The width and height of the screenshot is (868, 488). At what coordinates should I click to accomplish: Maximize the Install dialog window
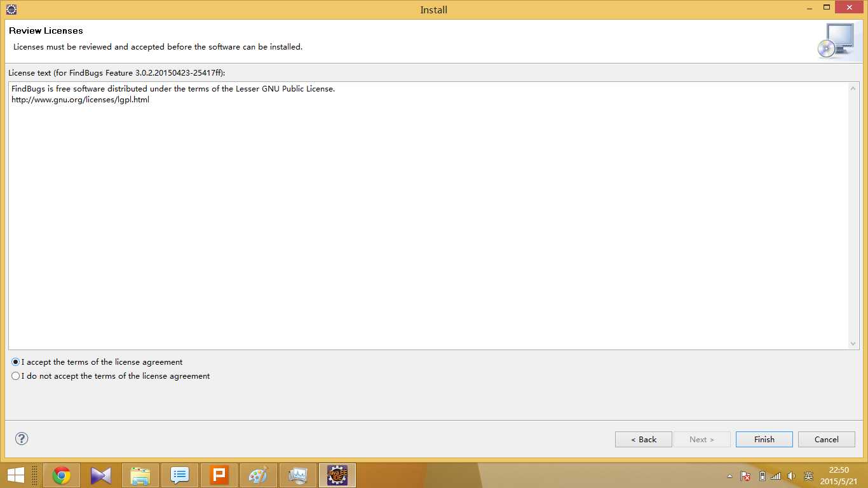(827, 7)
